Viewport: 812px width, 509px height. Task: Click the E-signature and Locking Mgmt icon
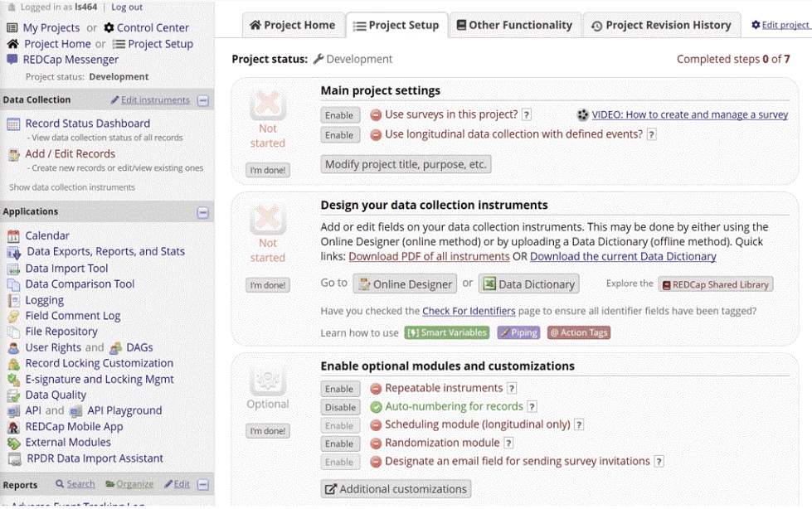(13, 380)
